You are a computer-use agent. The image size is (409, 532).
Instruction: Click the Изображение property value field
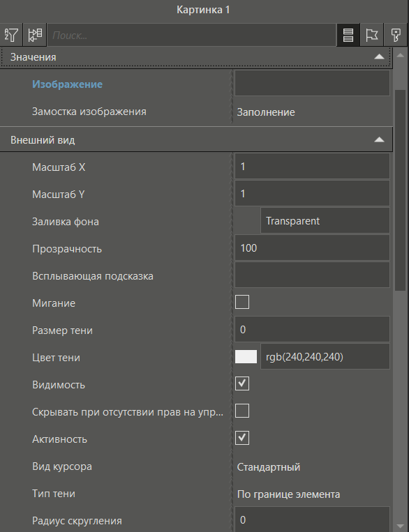312,83
